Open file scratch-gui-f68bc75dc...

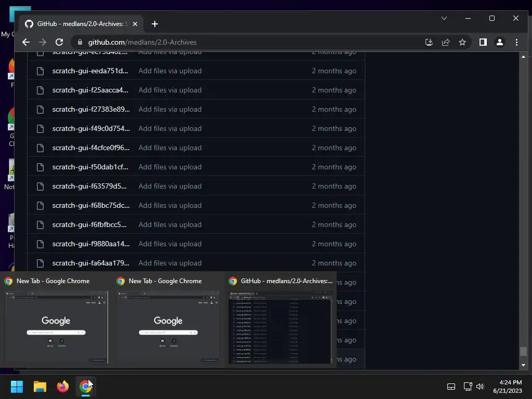point(91,205)
